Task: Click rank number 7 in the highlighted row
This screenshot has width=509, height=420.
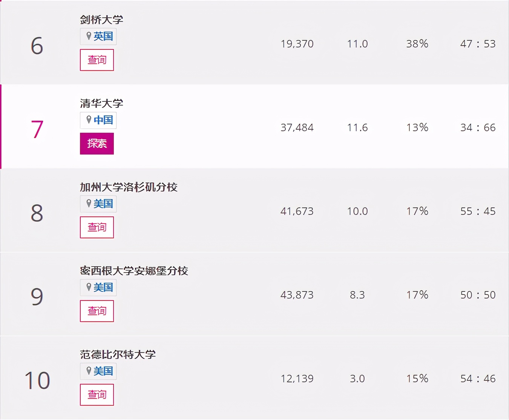Action: pyautogui.click(x=37, y=129)
